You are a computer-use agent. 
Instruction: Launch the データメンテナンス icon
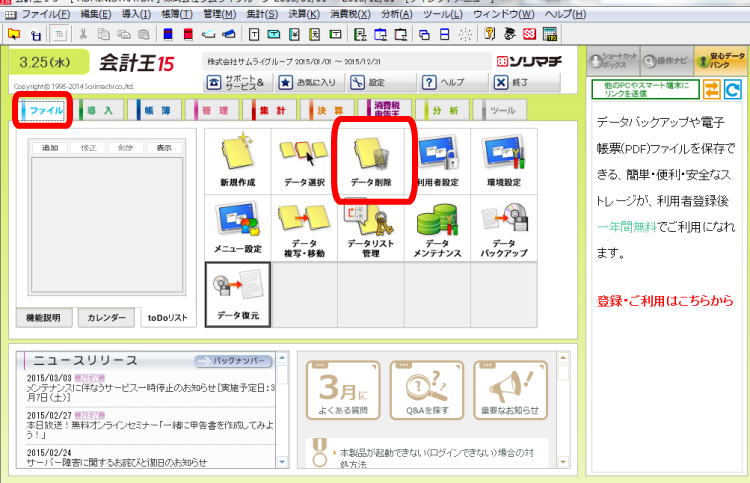point(438,227)
